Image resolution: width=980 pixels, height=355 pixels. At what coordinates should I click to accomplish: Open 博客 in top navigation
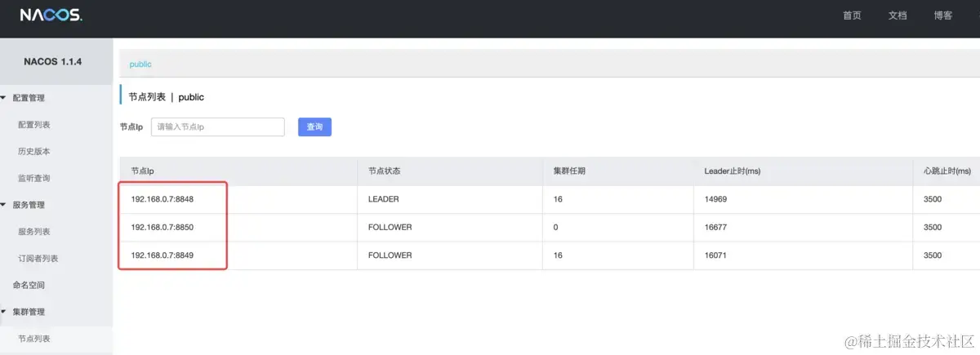pos(942,16)
